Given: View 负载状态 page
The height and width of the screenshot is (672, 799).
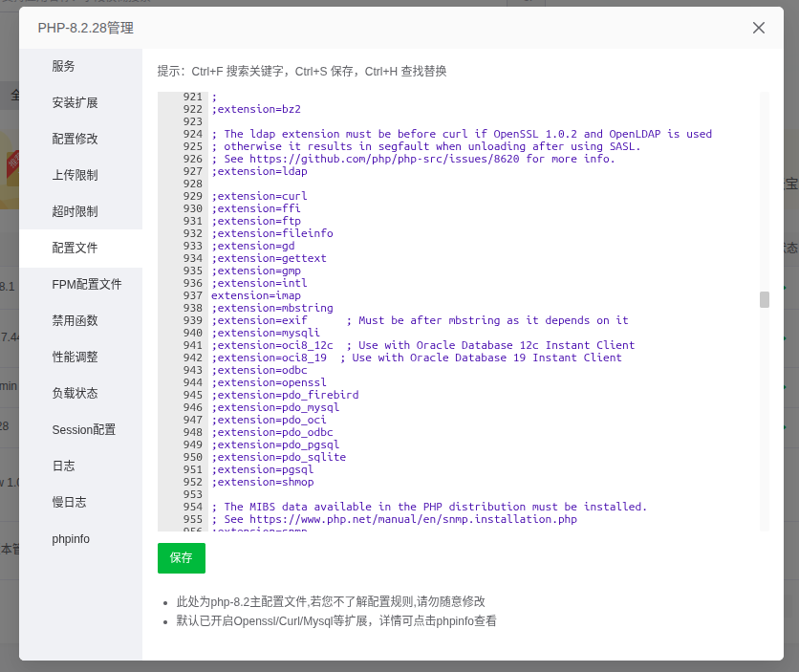Looking at the screenshot, I should (x=75, y=393).
